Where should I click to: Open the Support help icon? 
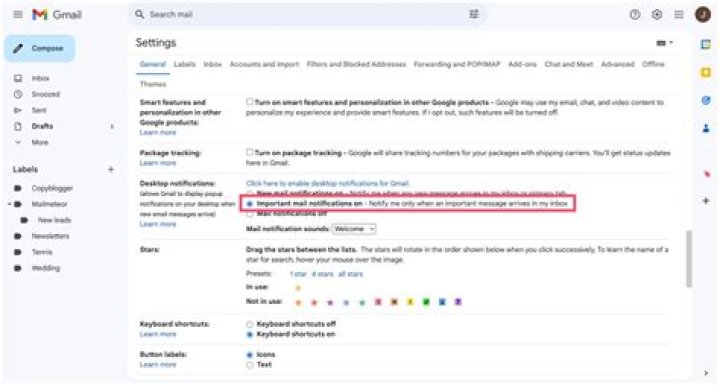(x=635, y=15)
